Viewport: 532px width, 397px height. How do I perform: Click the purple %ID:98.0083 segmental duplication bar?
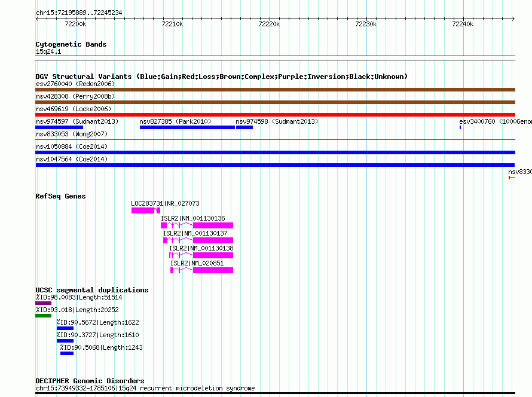coord(44,303)
